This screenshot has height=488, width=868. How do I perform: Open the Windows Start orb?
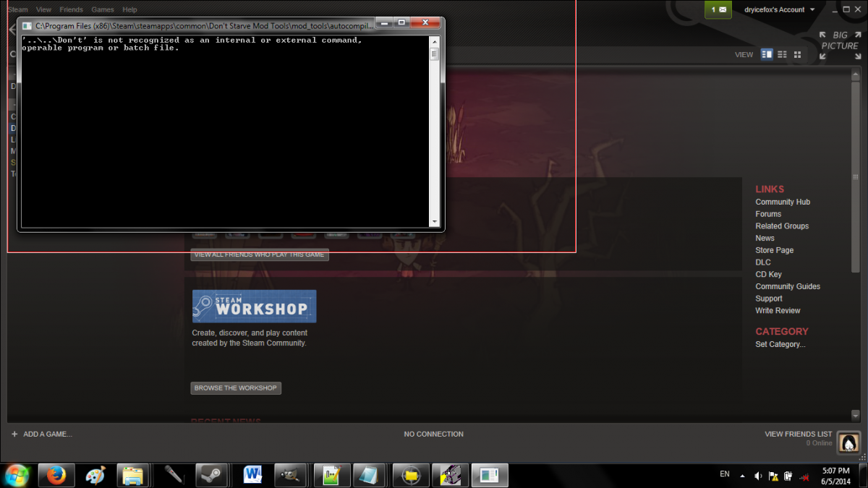(x=17, y=475)
